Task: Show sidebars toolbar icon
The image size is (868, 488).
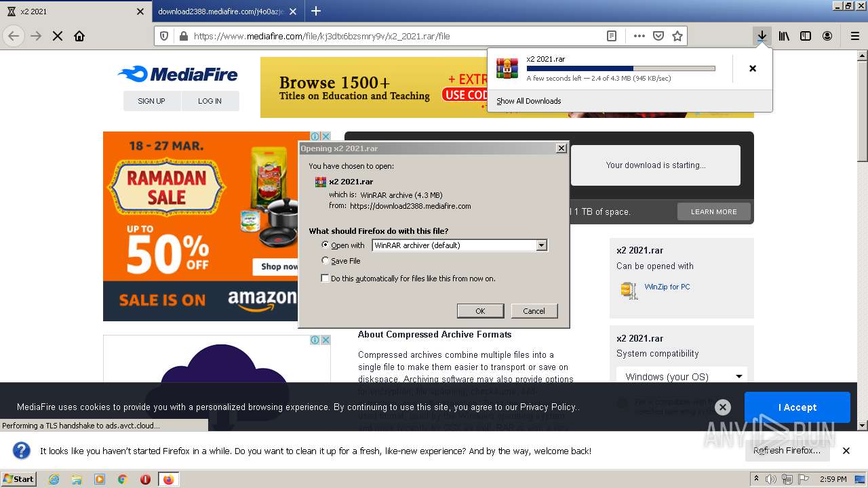Action: 806,36
